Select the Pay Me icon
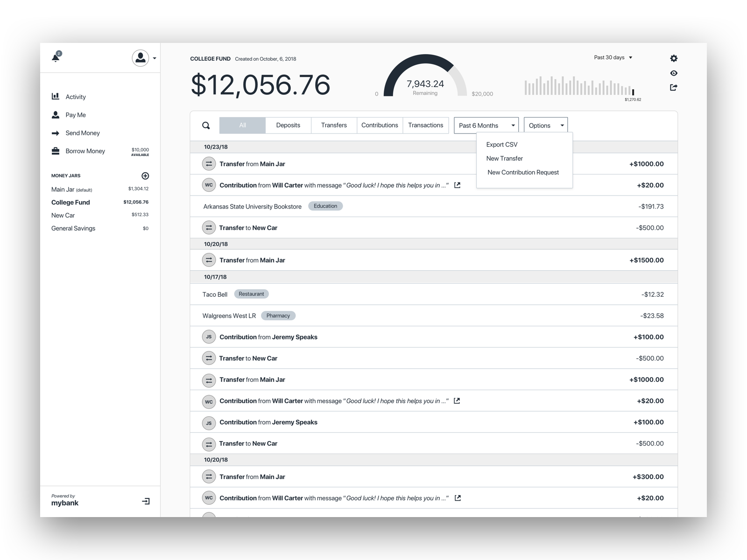747x560 pixels. point(56,114)
